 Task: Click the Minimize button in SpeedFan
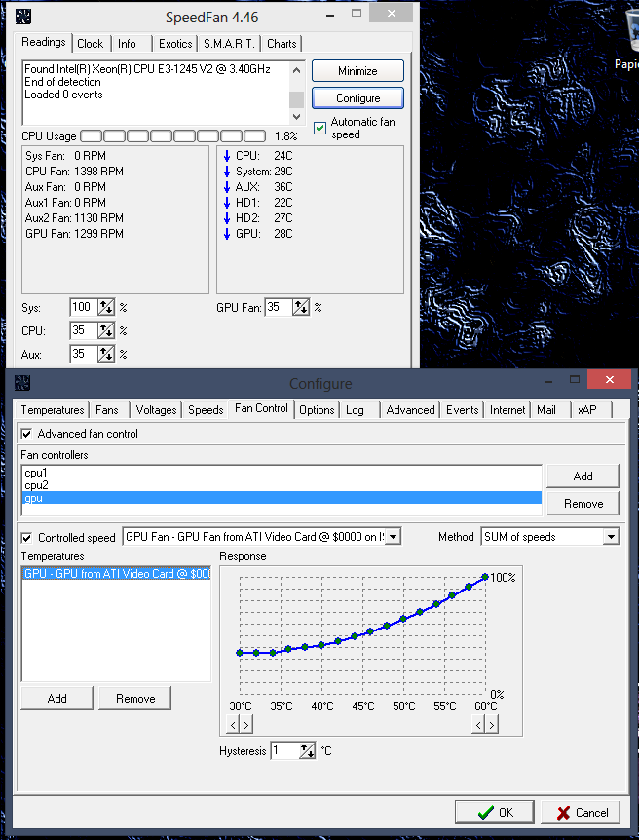(x=357, y=71)
